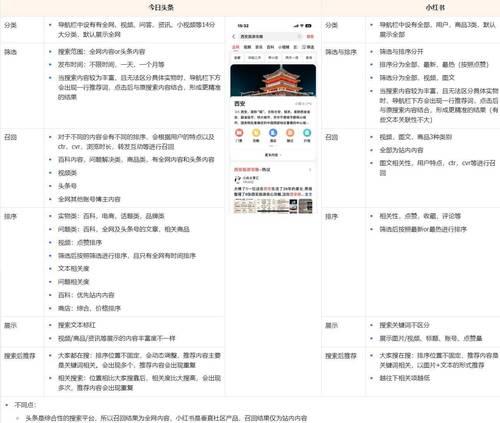Switch to the 视频 tab in the phone screenshot
Screen dimensions: 500x423
click(247, 47)
